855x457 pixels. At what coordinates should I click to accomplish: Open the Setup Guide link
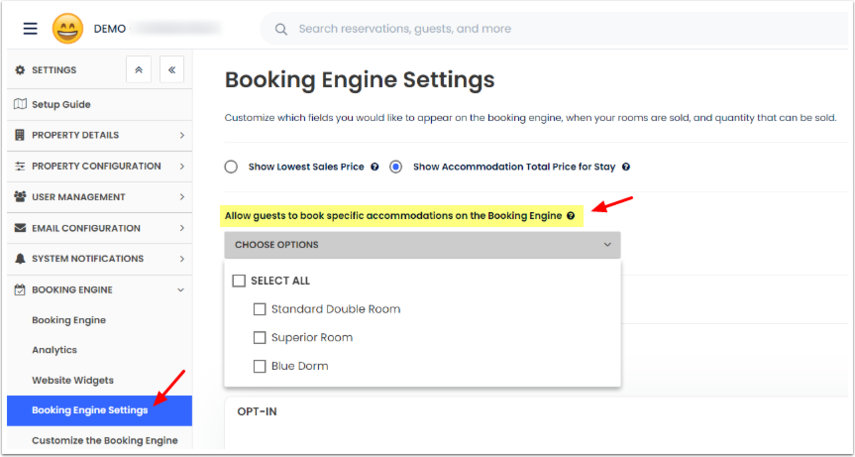tap(60, 104)
